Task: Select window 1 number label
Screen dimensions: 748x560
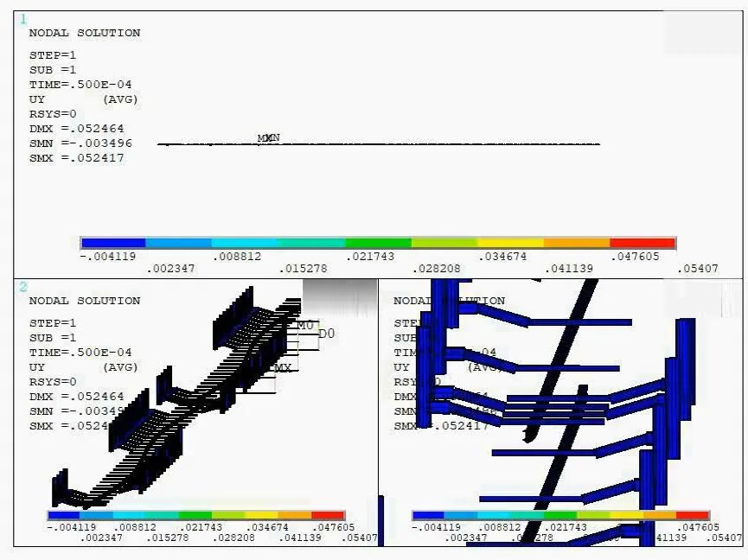Action: coord(23,19)
